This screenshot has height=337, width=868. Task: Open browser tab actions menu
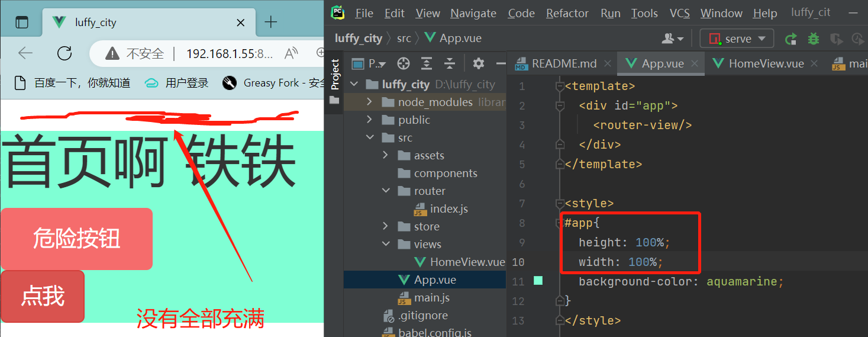[x=21, y=23]
